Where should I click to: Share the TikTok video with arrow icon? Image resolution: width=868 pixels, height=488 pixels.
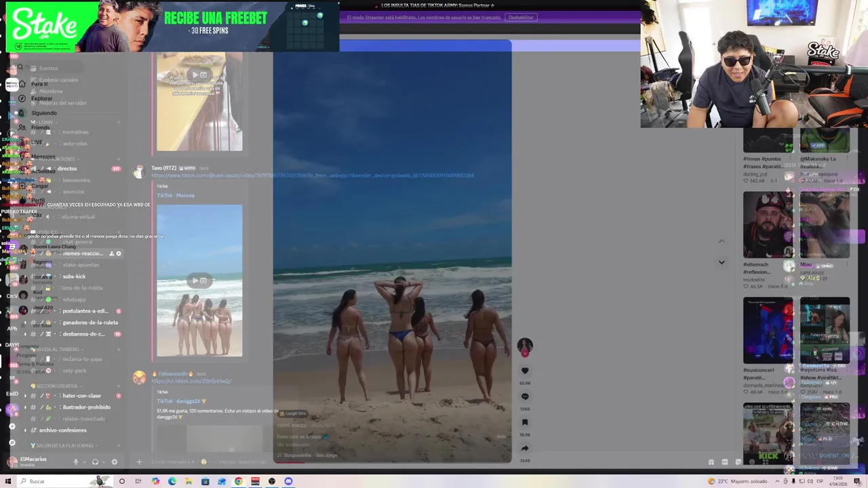click(525, 448)
